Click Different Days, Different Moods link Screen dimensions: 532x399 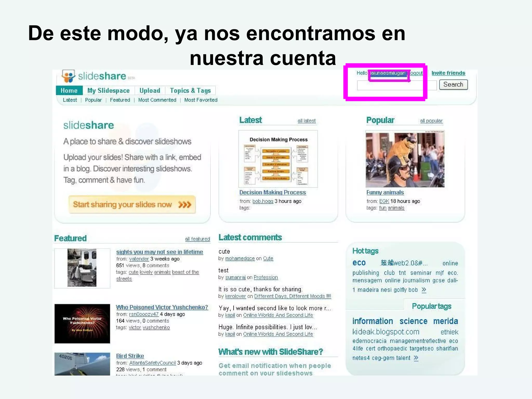[x=292, y=296]
